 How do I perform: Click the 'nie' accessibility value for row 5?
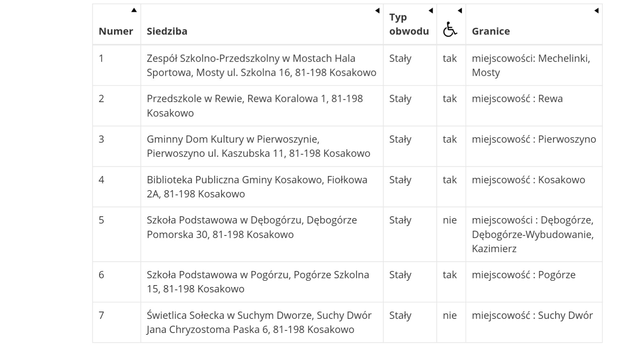pos(450,220)
